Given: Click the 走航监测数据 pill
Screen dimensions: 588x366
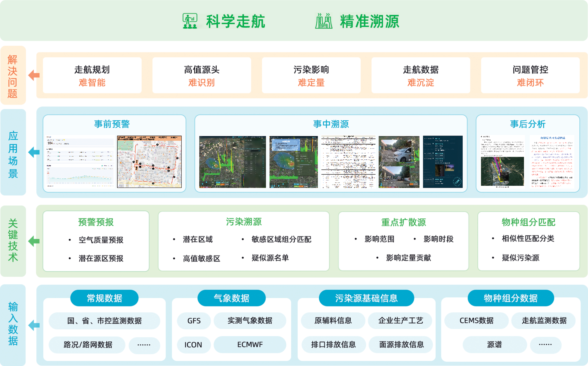Looking at the screenshot, I should (544, 321).
